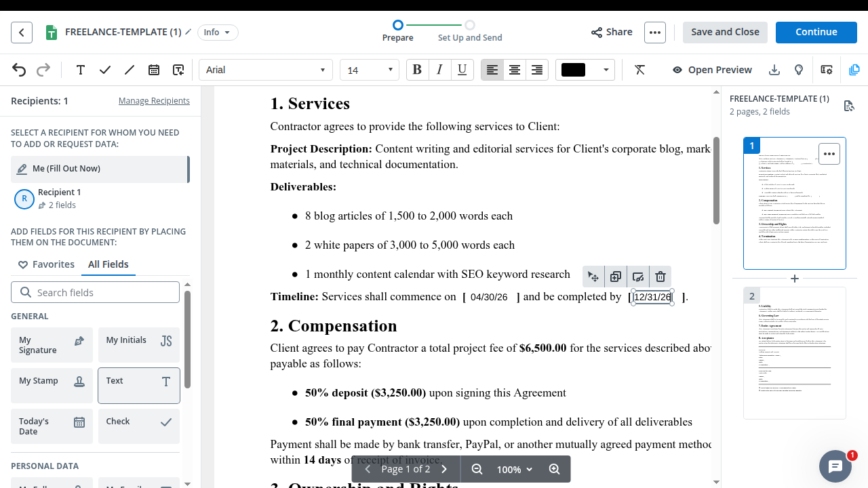Image resolution: width=868 pixels, height=488 pixels.
Task: Click the 12/31/26 date field
Action: point(652,297)
